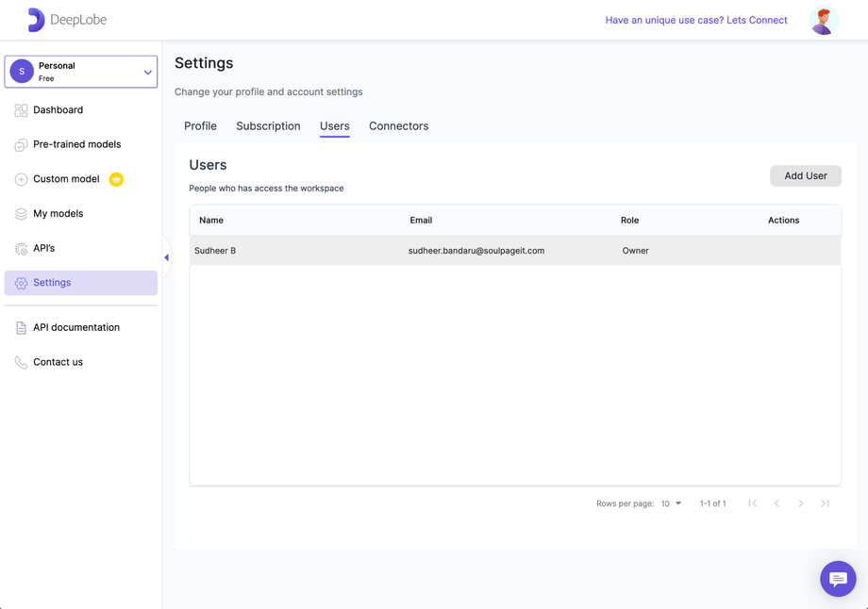Open the profile avatar in the top bar
Viewport: 868px width, 609px height.
pyautogui.click(x=823, y=19)
